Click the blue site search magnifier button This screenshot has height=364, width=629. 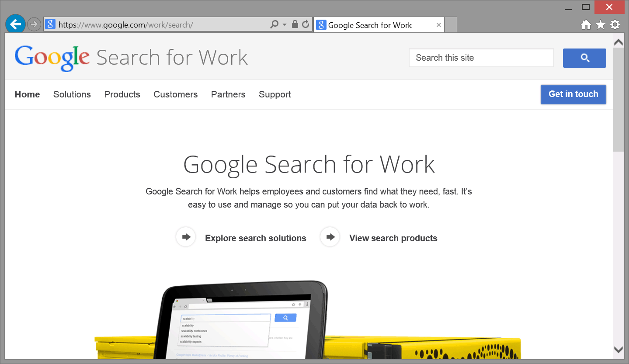pyautogui.click(x=584, y=58)
